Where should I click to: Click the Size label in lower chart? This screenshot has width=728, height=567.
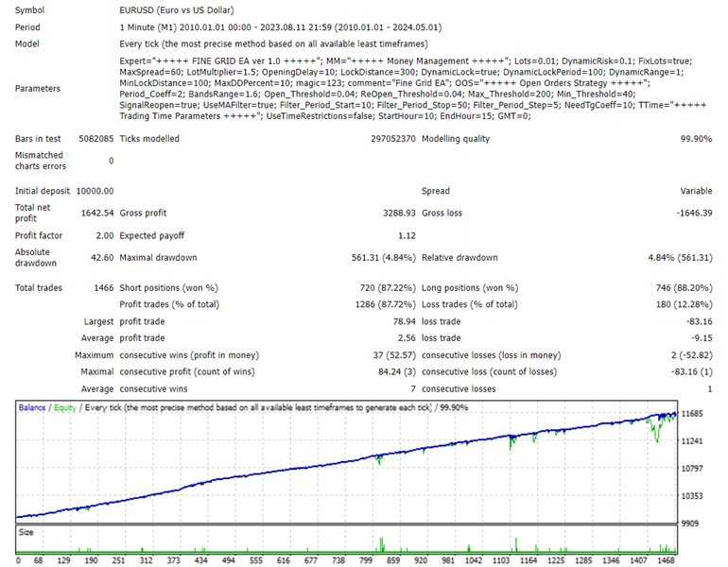(x=26, y=532)
